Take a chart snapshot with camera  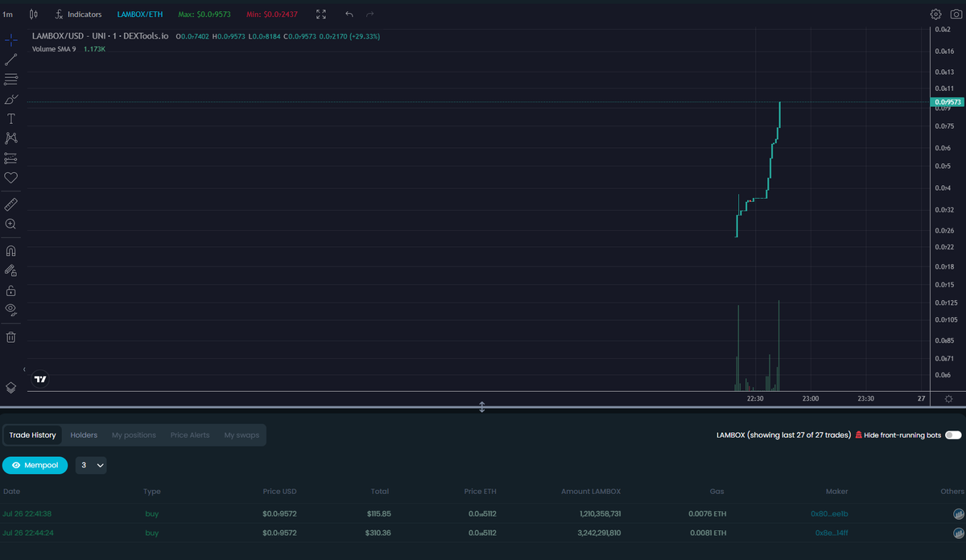956,14
